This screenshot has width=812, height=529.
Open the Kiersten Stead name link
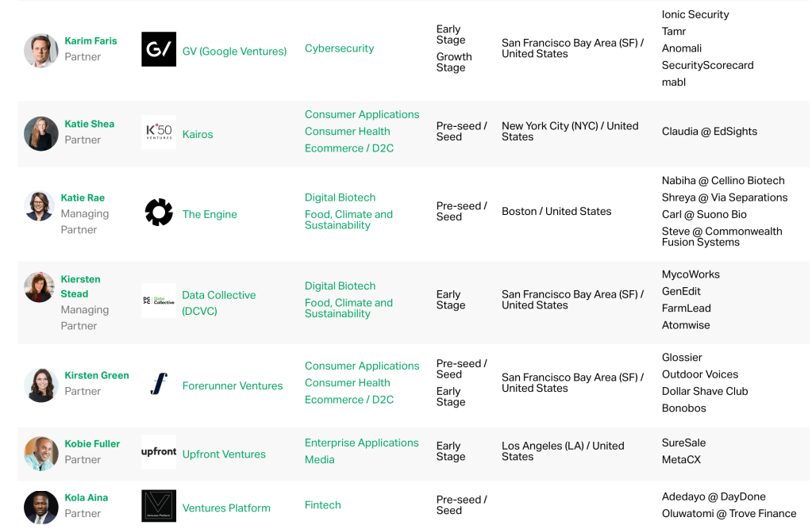point(81,286)
